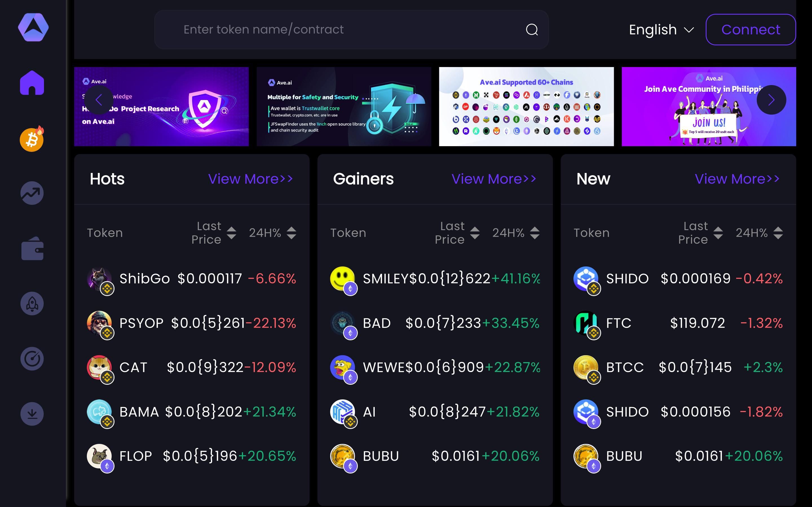Click previous arrow on banner carousel

pos(99,101)
